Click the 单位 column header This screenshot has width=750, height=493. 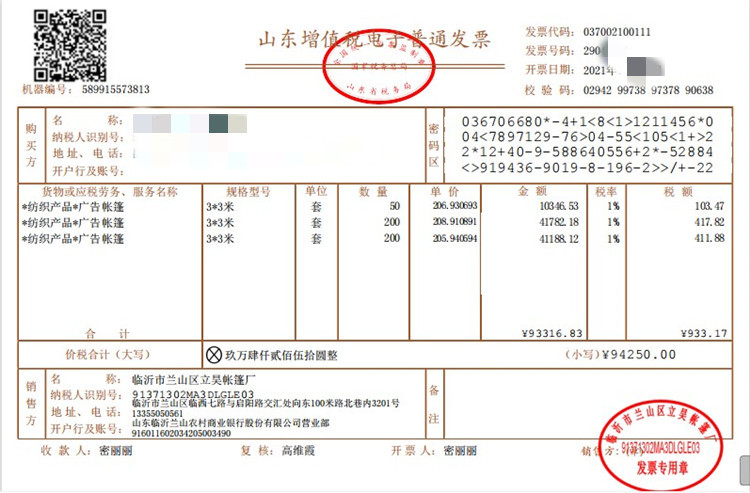point(316,191)
